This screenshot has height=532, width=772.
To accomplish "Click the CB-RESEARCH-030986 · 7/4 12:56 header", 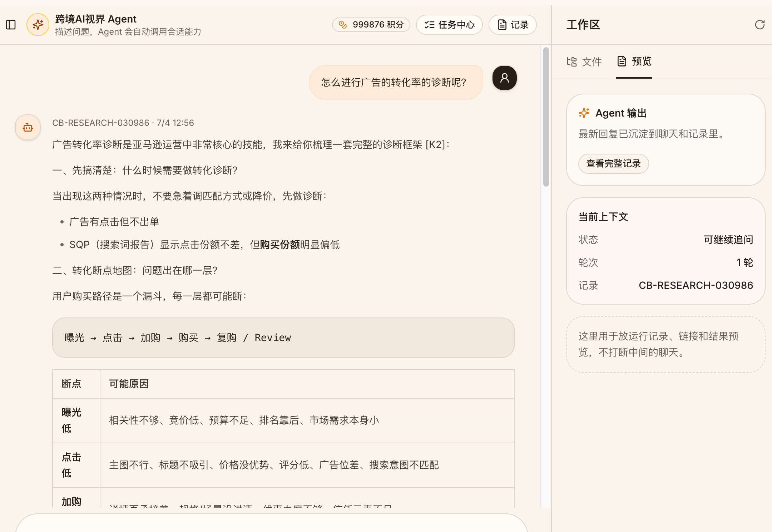I will click(x=123, y=123).
